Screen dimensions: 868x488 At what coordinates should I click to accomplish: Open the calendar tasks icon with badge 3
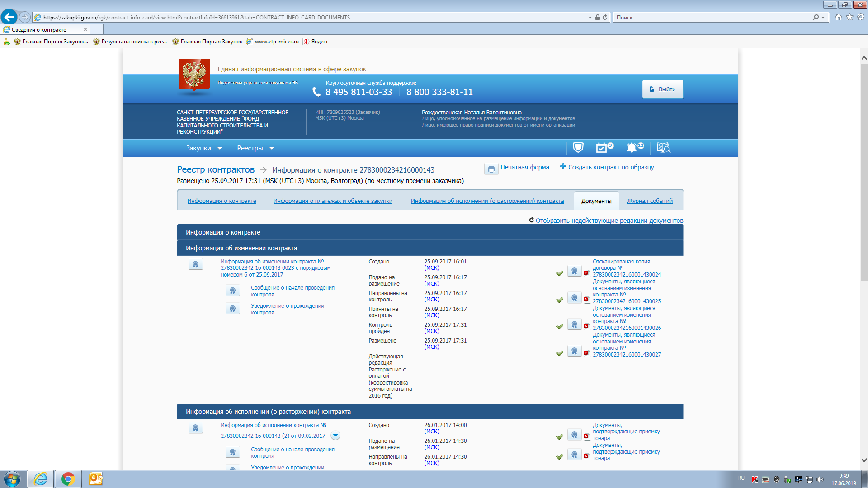point(602,148)
